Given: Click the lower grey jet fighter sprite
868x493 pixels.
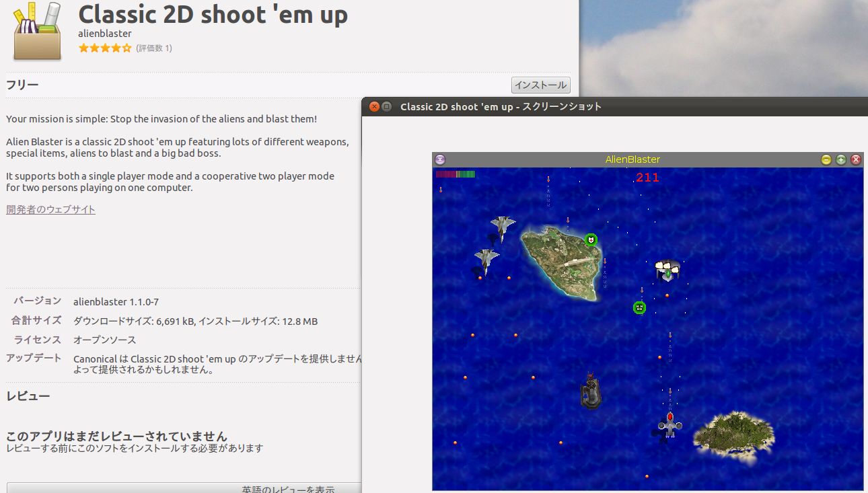Looking at the screenshot, I should pos(486,261).
